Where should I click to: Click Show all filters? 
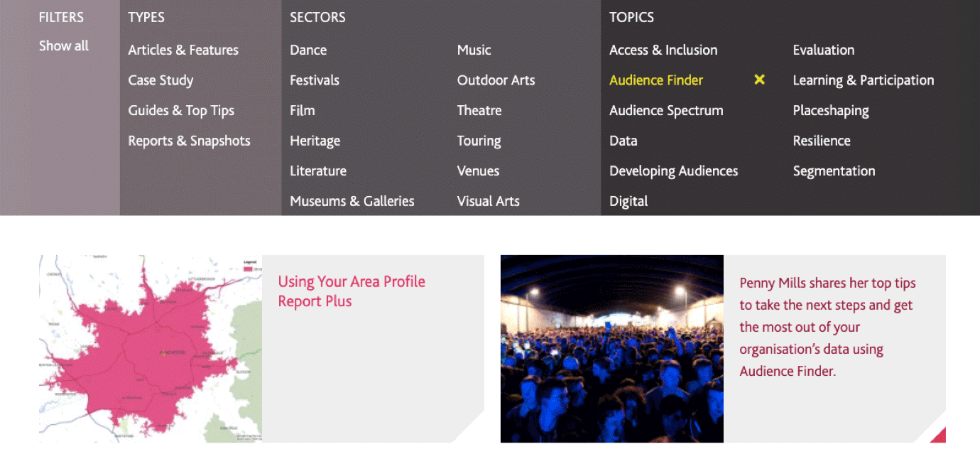(x=64, y=46)
